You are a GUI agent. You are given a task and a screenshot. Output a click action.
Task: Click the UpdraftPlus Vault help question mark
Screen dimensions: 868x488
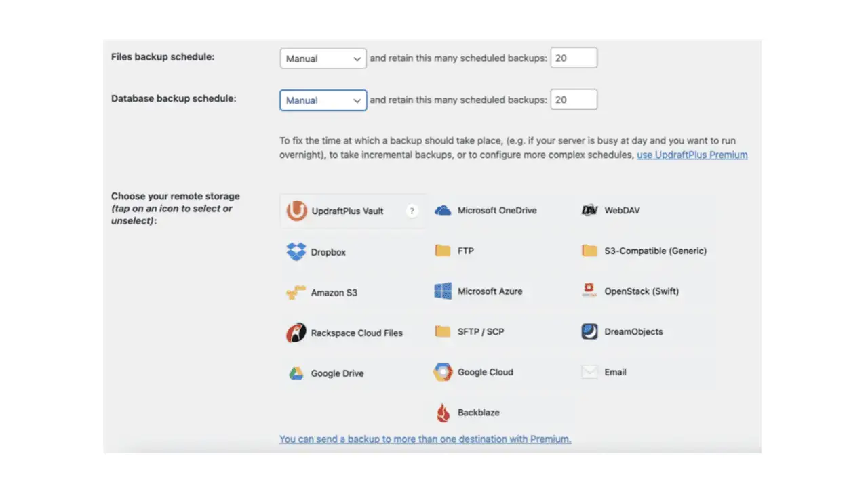(x=412, y=211)
